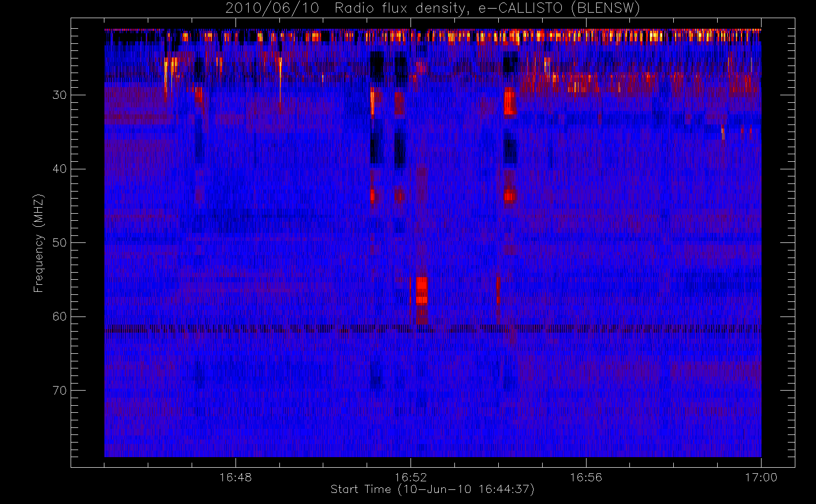The width and height of the screenshot is (816, 504).
Task: Click the frequency tick label '70'
Action: pyautogui.click(x=60, y=390)
